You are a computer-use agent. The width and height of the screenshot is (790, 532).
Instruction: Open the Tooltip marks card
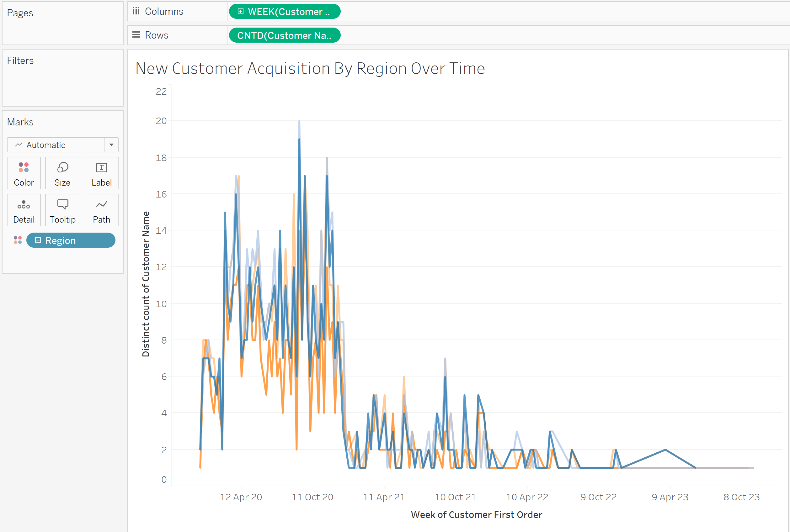click(62, 210)
